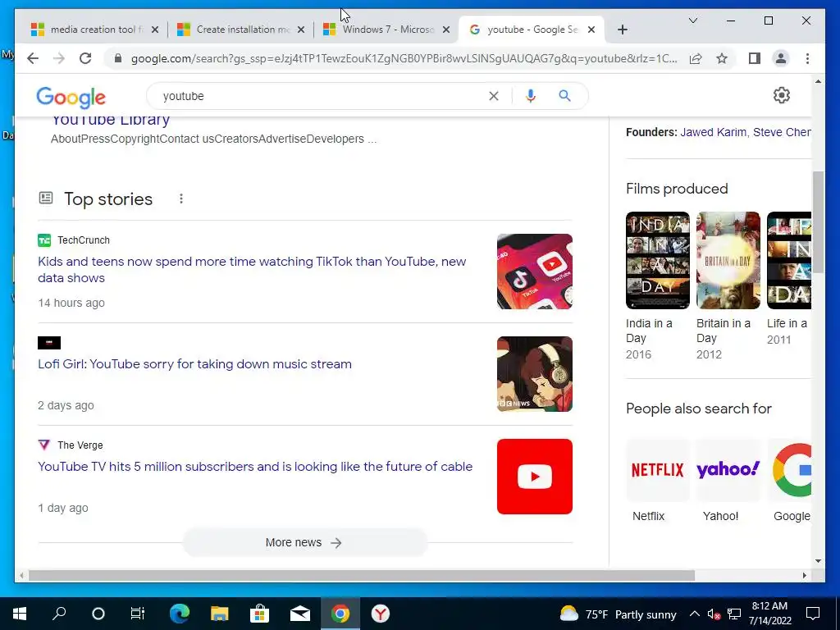Click the network icon in system tray
Screen dimensions: 840x630
(734, 614)
